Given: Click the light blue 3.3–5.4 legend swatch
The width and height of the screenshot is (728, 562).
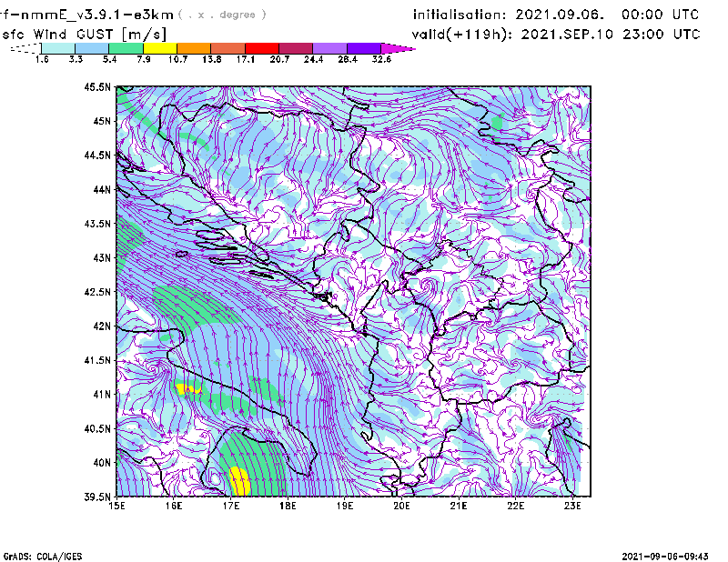Looking at the screenshot, I should click(x=92, y=48).
